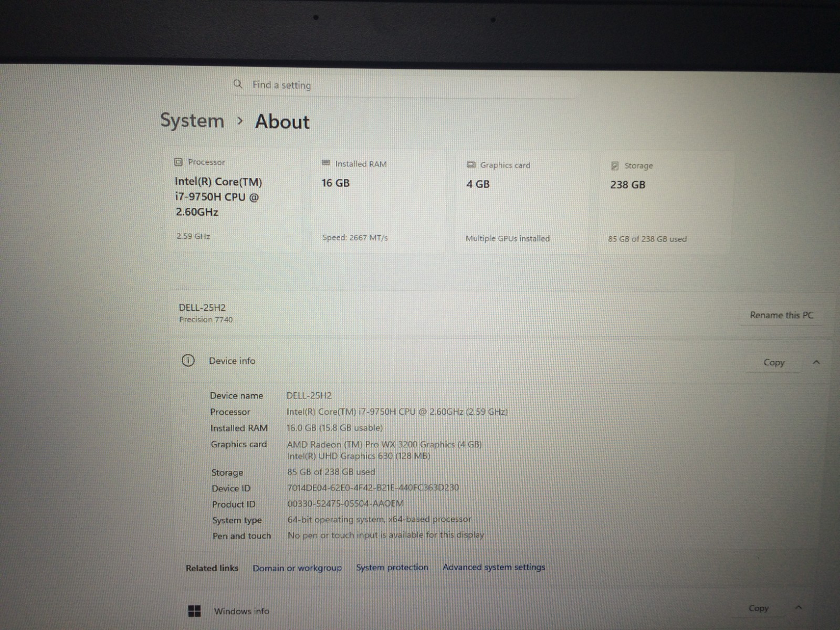Viewport: 840px width, 630px height.
Task: Select AMD Radeon Pro WX 3200 Graphics line
Action: [384, 444]
